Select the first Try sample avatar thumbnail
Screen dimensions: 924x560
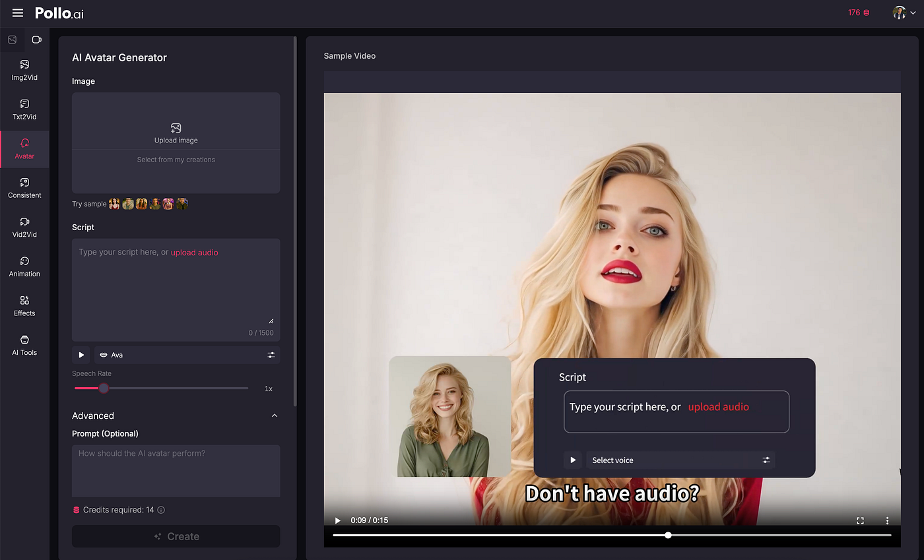tap(114, 204)
